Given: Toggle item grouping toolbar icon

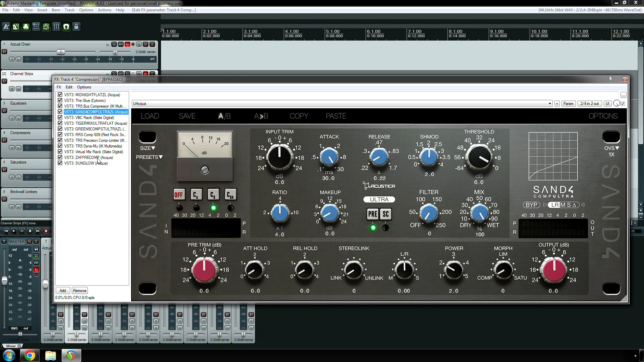Looking at the screenshot, I should click(x=26, y=26).
